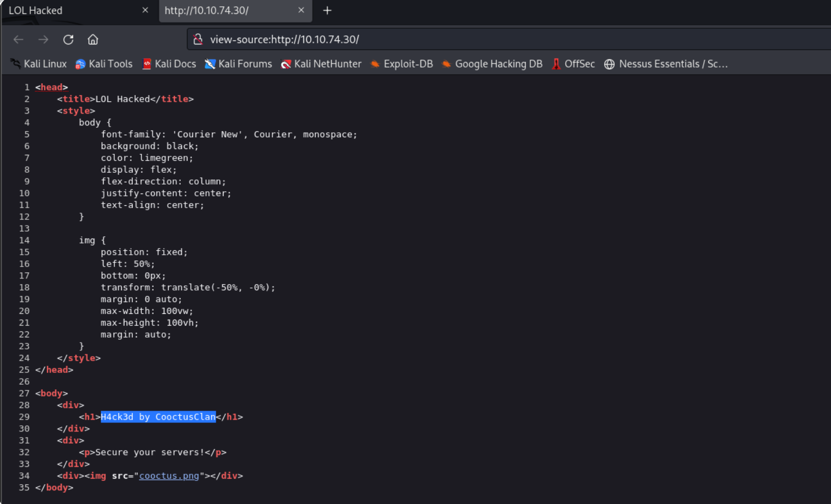Click the 'text-align: center;' line

tap(153, 205)
